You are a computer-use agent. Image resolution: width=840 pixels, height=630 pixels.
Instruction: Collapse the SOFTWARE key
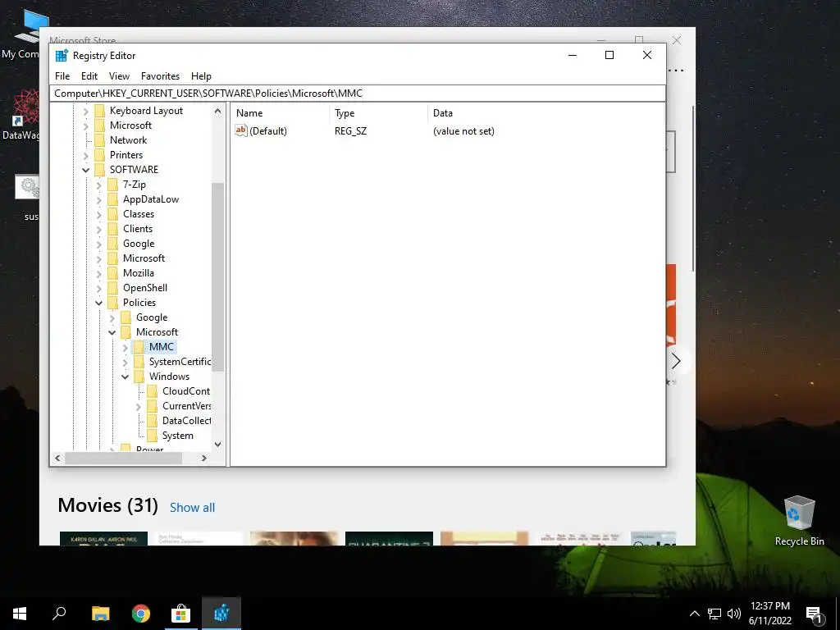pos(85,171)
